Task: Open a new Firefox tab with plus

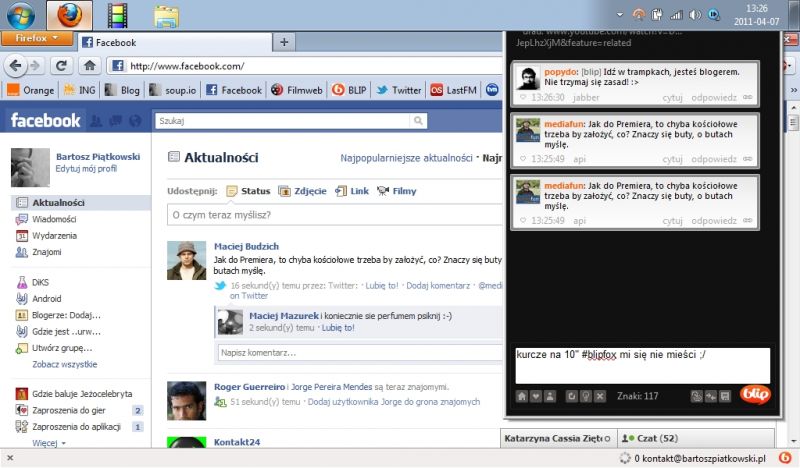Action: tap(284, 42)
